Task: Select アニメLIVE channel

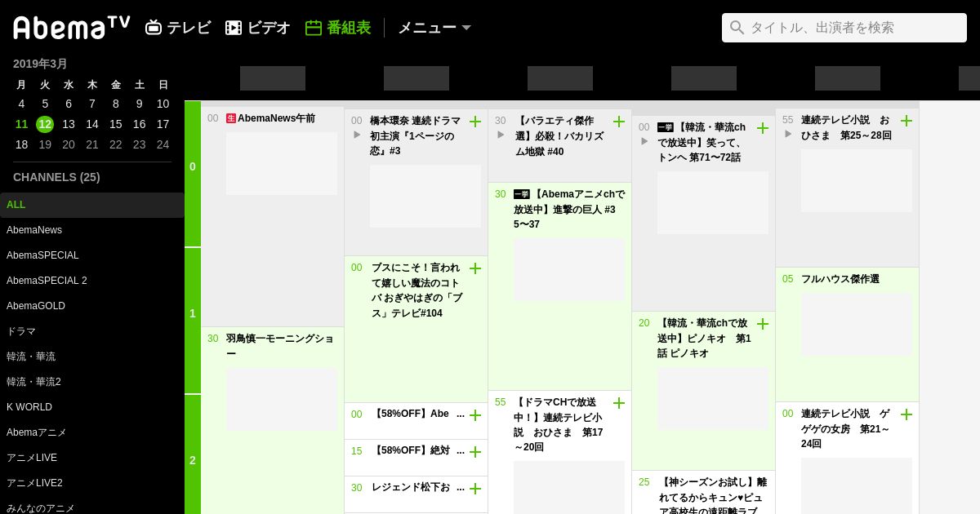Action: point(92,458)
